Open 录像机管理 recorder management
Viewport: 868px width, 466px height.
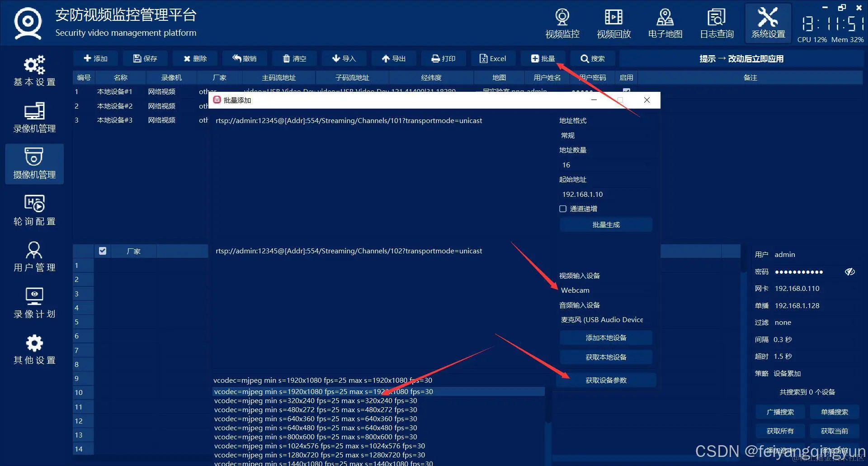tap(34, 118)
